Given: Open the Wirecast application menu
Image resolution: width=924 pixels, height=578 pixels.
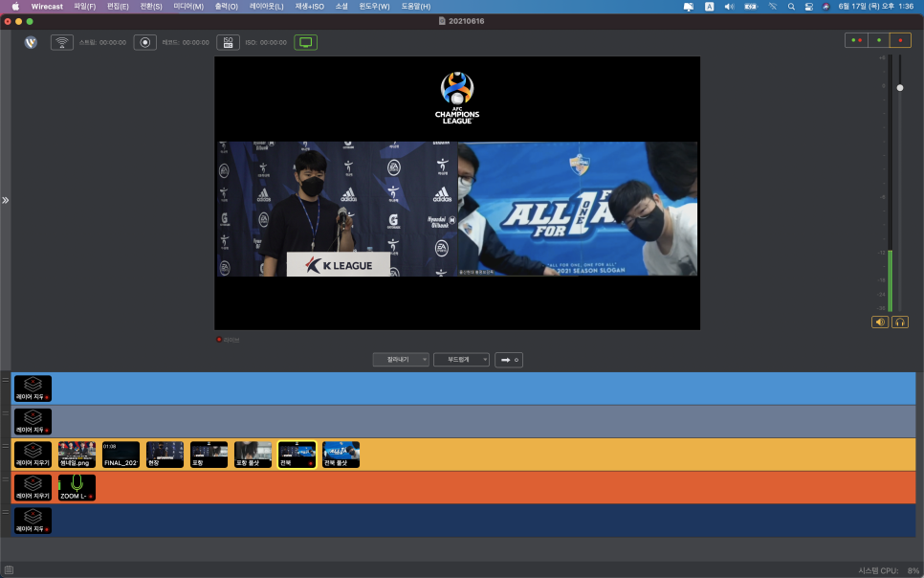Looking at the screenshot, I should point(47,7).
